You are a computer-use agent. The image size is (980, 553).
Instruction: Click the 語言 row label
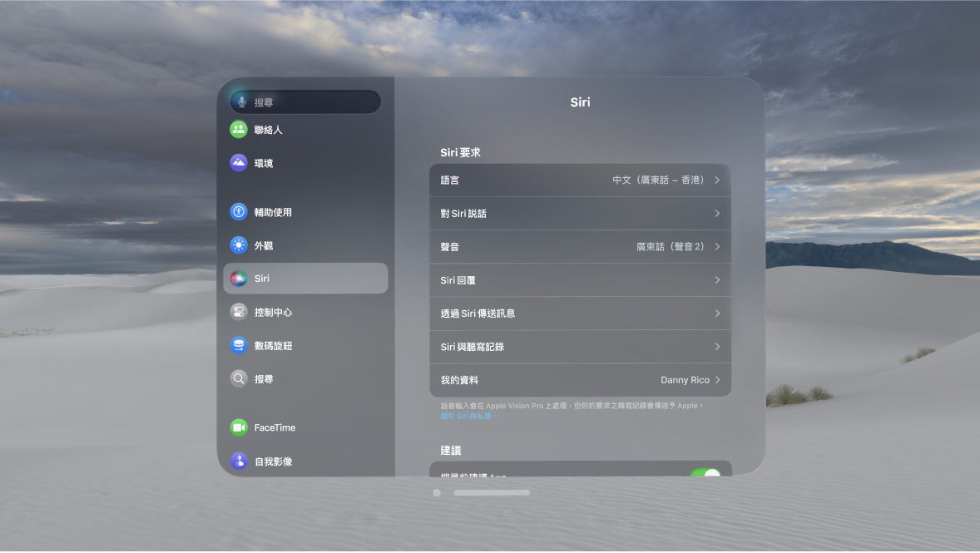[x=450, y=180]
